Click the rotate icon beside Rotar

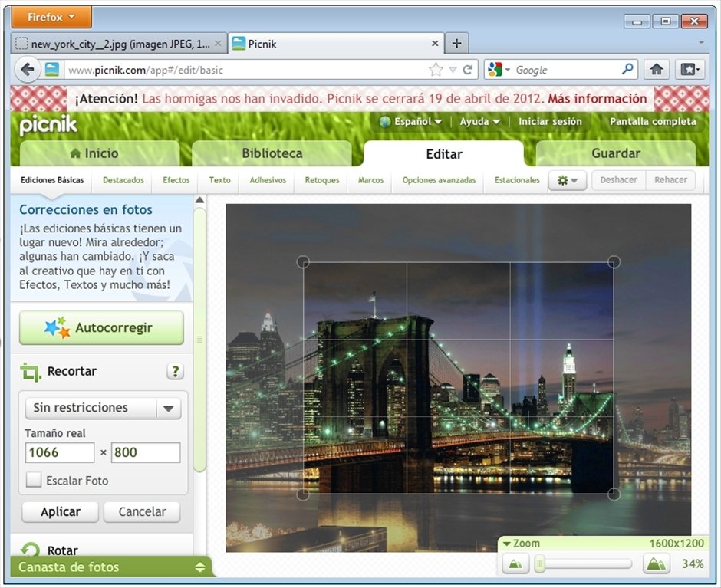tap(31, 550)
